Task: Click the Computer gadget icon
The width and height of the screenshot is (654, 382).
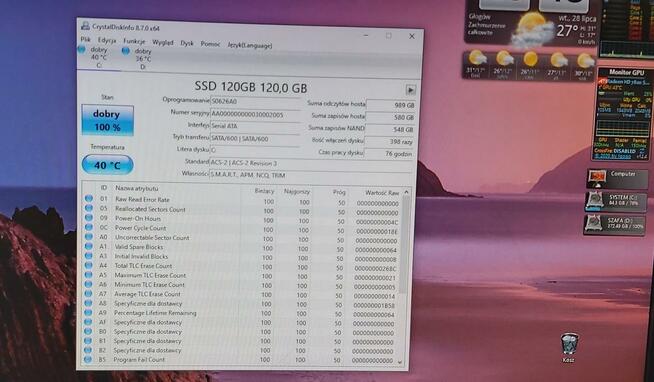Action: (597, 178)
